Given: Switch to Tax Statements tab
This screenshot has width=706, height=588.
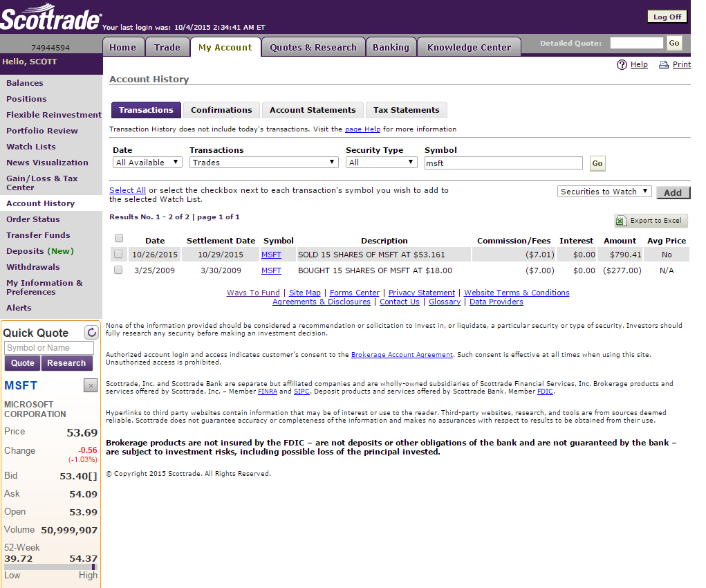Looking at the screenshot, I should 406,110.
